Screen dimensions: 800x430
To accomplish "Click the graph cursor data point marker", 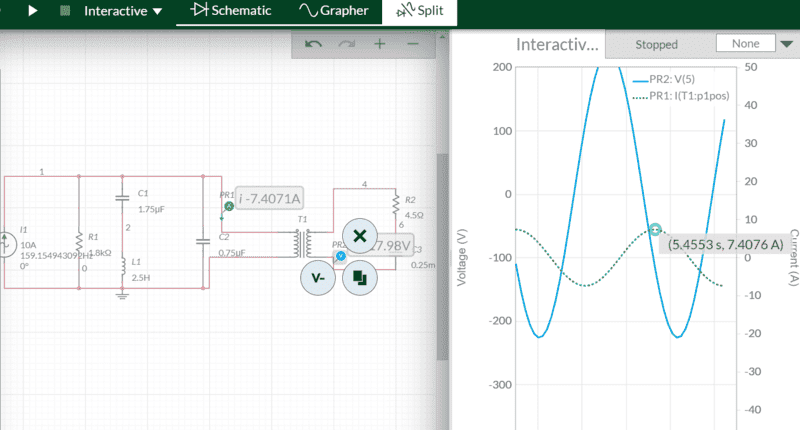I will click(x=655, y=229).
